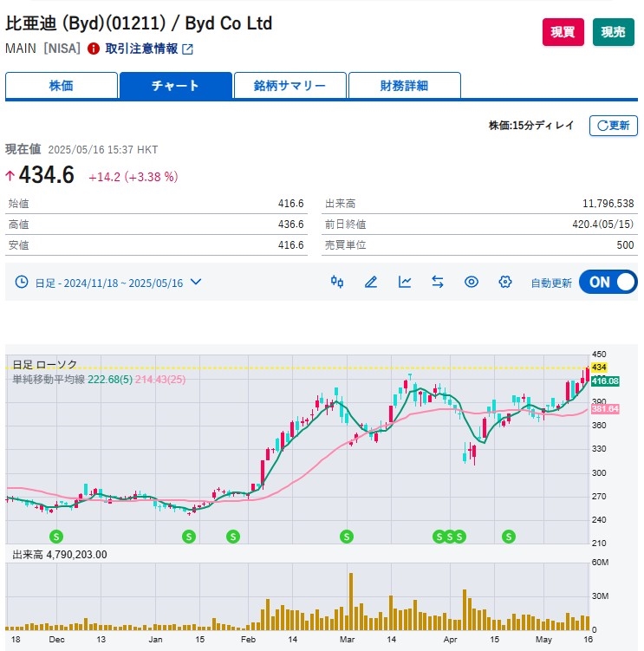The width and height of the screenshot is (644, 651).
Task: Click the pink 381.64 moving average label
Action: pyautogui.click(x=605, y=409)
